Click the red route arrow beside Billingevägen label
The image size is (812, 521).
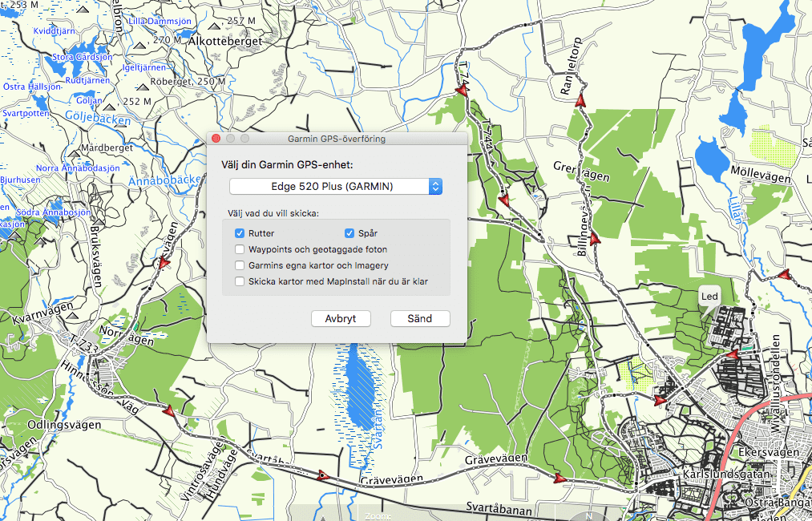pos(595,239)
